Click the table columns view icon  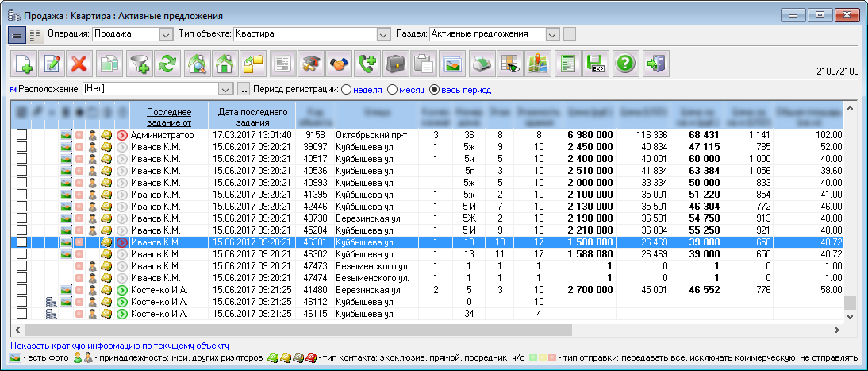pyautogui.click(x=509, y=64)
